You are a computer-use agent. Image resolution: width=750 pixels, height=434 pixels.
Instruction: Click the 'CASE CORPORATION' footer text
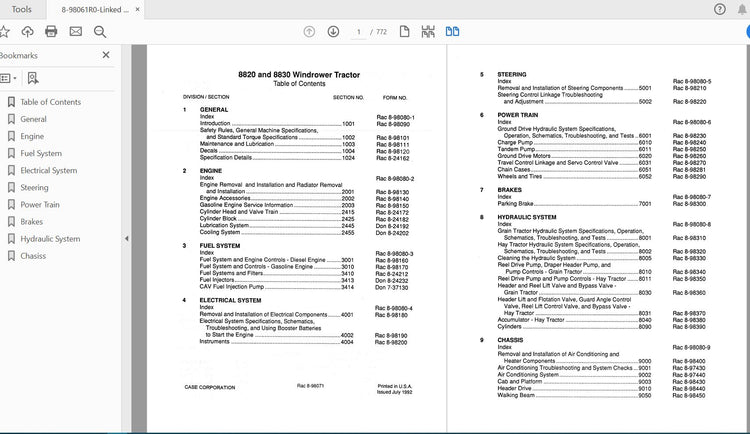pyautogui.click(x=210, y=387)
